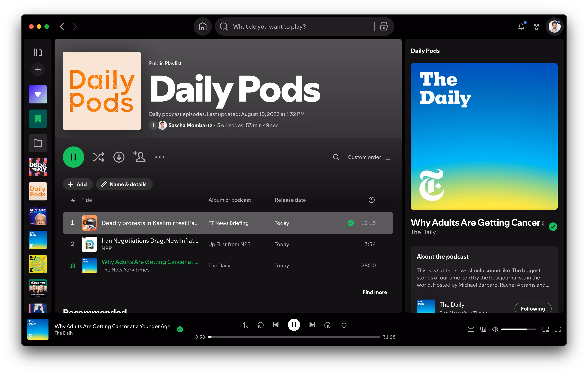
Task: Select Deadly protests in Kashmir episode
Action: [x=228, y=223]
